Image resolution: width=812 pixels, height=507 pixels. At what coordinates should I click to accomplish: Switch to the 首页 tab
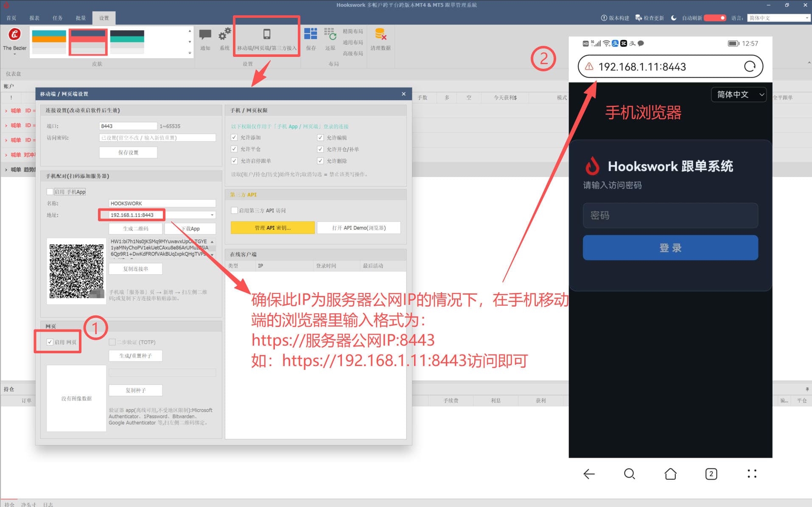click(x=11, y=18)
